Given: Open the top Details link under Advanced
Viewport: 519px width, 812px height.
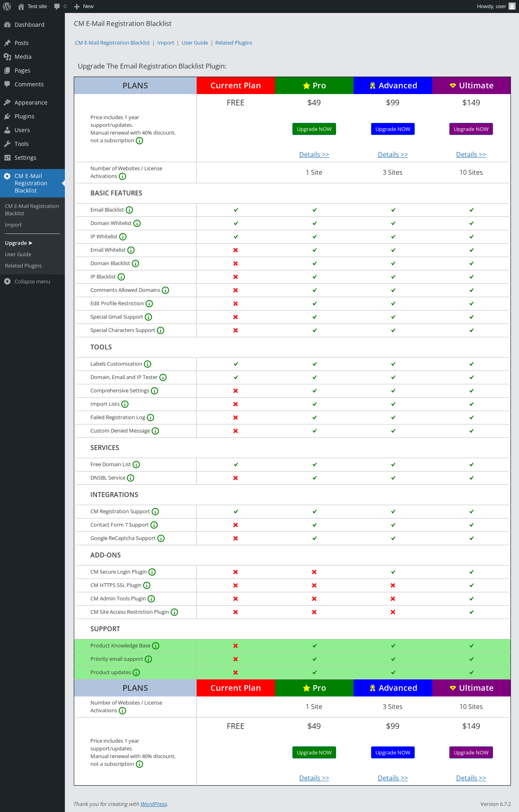Looking at the screenshot, I should 393,154.
